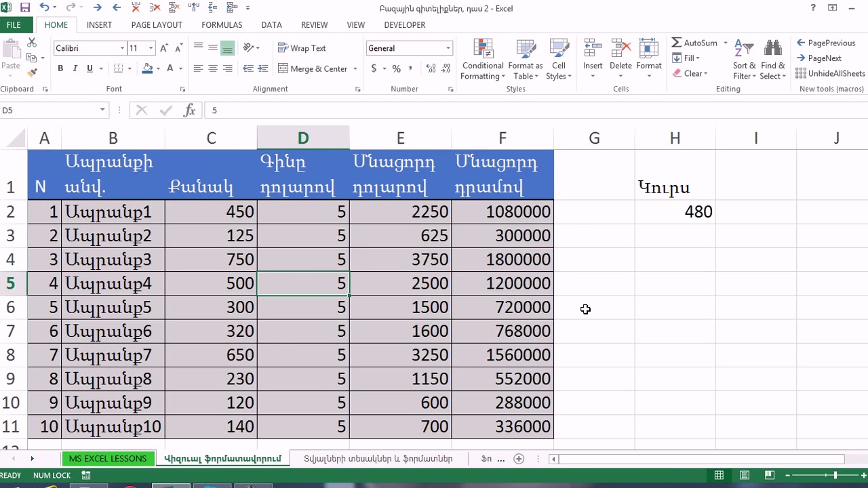Center cell content horizontally
Image resolution: width=868 pixels, height=488 pixels.
tap(213, 68)
